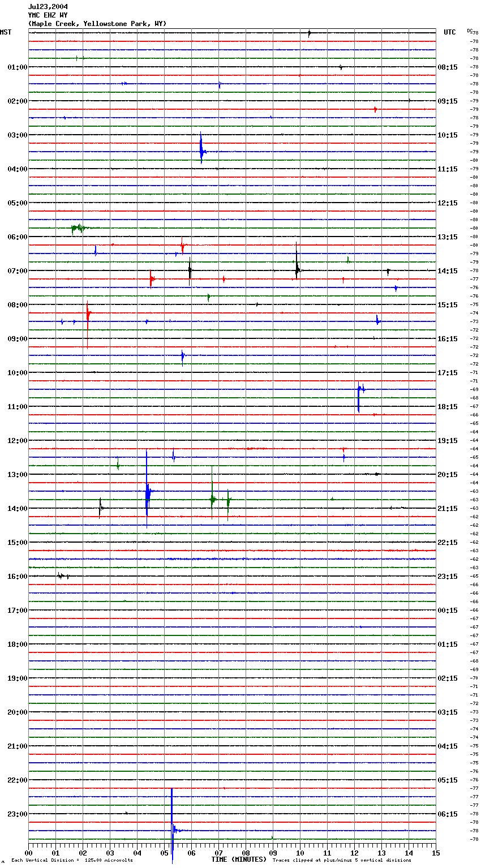Select the 16:00 MST hour label

pyautogui.click(x=18, y=577)
